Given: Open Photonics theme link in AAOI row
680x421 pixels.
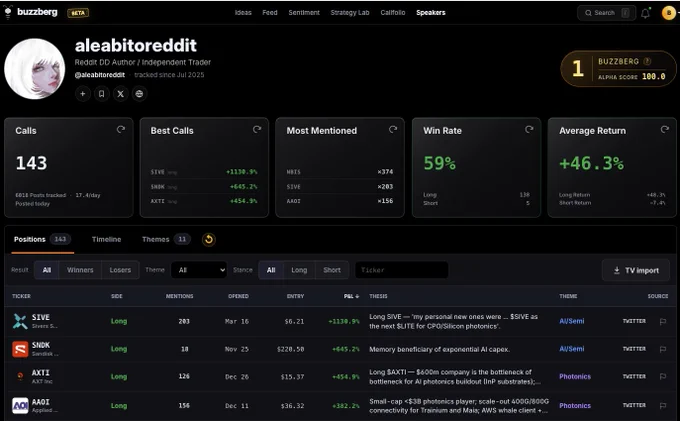Looking at the screenshot, I should pos(575,405).
